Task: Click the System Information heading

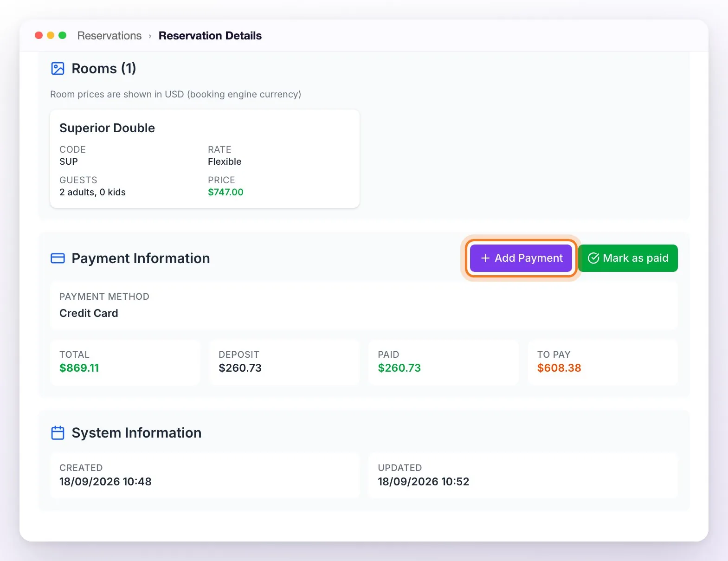Action: click(136, 433)
